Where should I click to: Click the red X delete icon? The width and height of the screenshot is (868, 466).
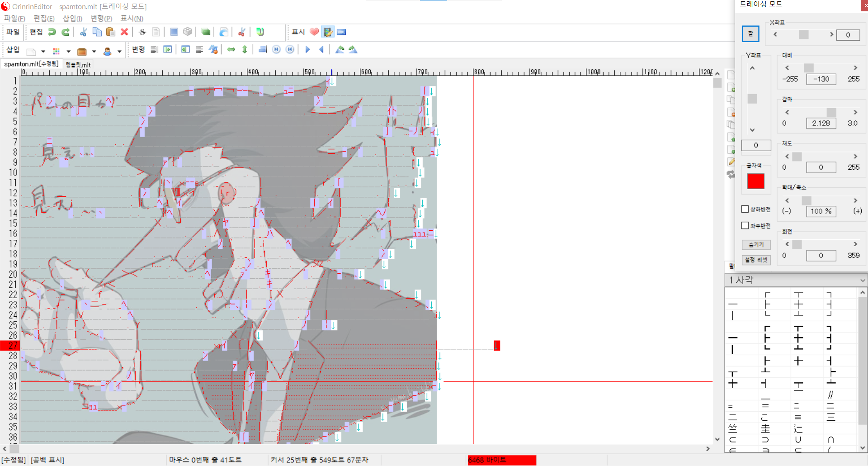[x=124, y=32]
